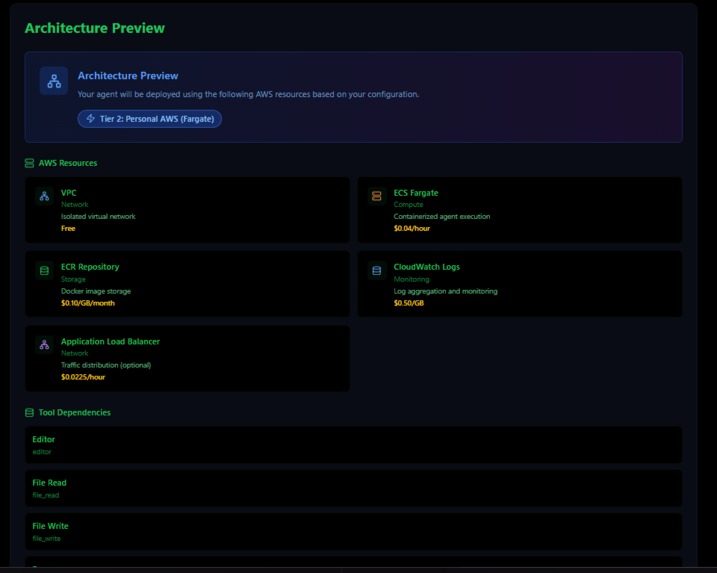The width and height of the screenshot is (717, 573).
Task: Click the Tool Dependencies database icon
Action: pos(29,412)
